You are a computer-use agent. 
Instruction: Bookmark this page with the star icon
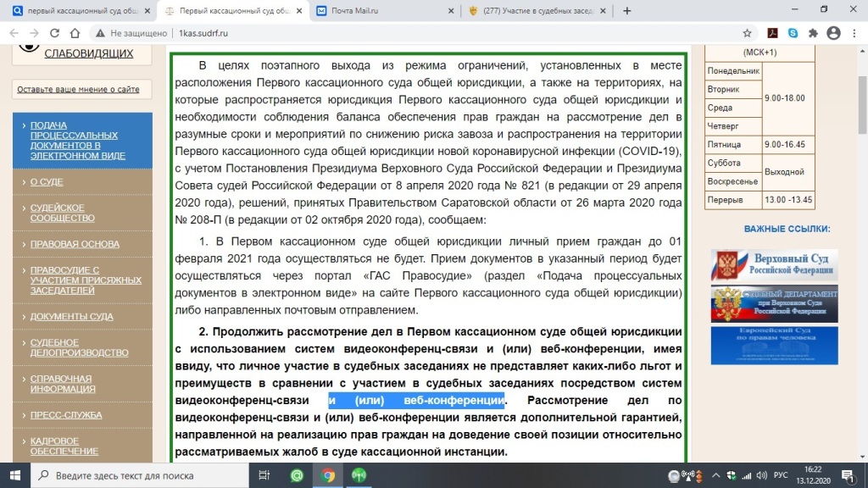(747, 33)
